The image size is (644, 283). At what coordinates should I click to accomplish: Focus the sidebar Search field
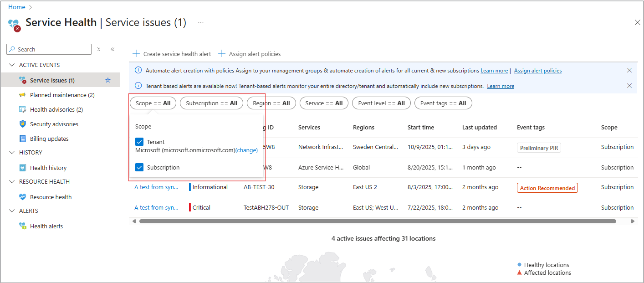click(52, 49)
